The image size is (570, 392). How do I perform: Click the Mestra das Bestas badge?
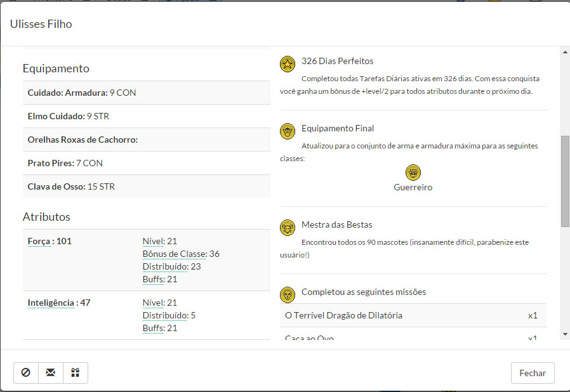pos(288,227)
